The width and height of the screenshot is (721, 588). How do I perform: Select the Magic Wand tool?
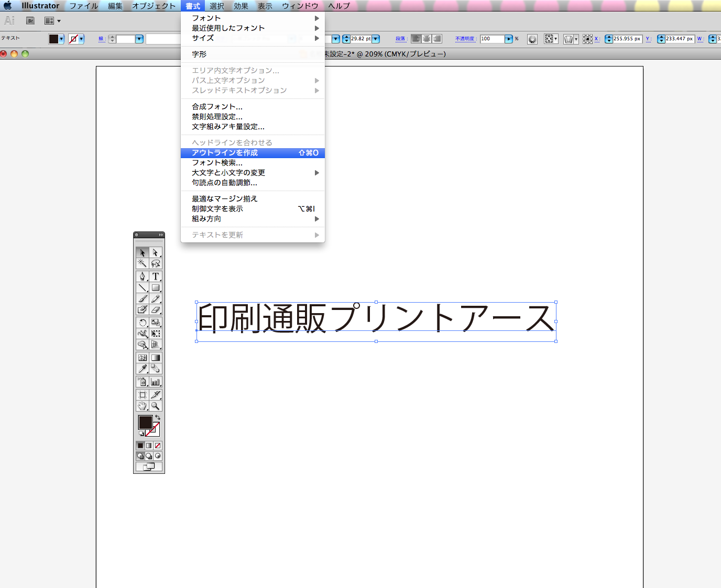143,263
